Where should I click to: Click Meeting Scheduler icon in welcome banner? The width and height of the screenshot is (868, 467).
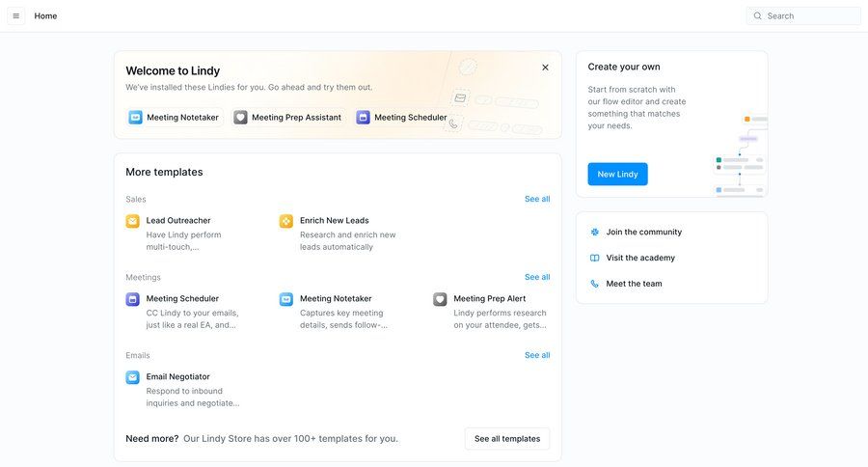pyautogui.click(x=364, y=118)
